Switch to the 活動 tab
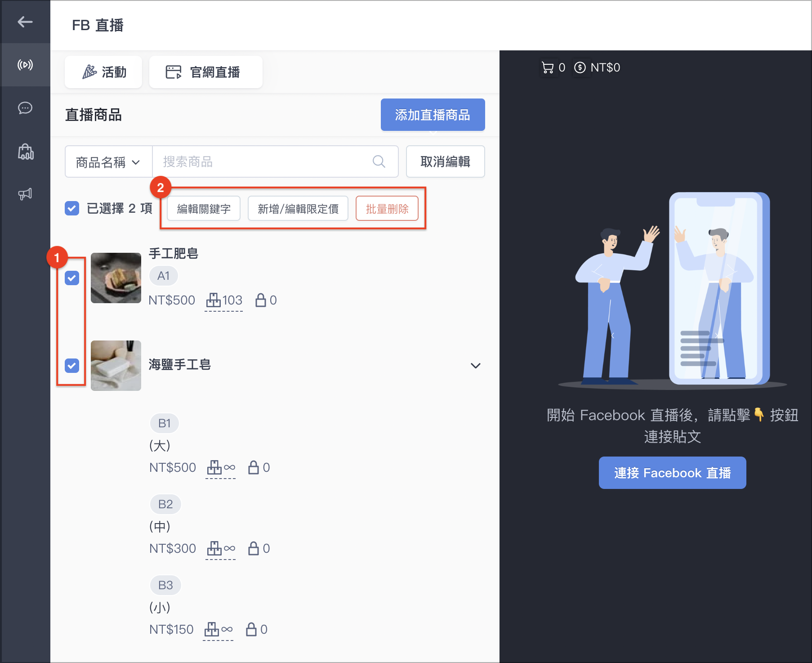 (103, 72)
